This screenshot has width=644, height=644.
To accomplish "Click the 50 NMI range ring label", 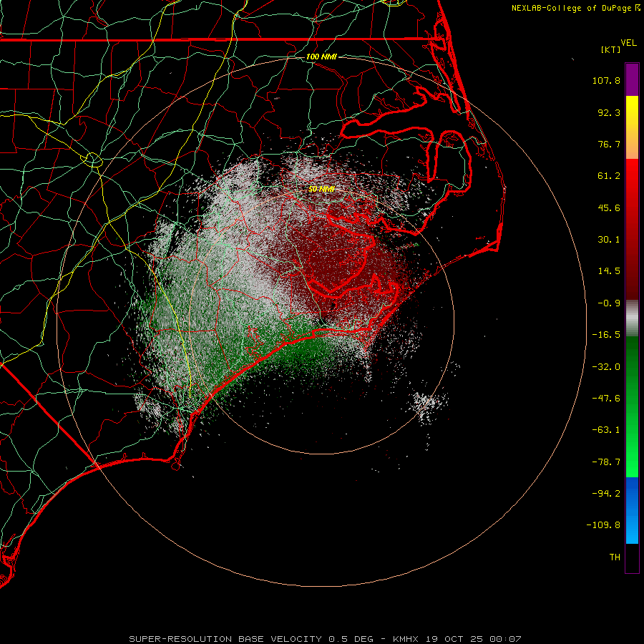I will click(x=321, y=189).
